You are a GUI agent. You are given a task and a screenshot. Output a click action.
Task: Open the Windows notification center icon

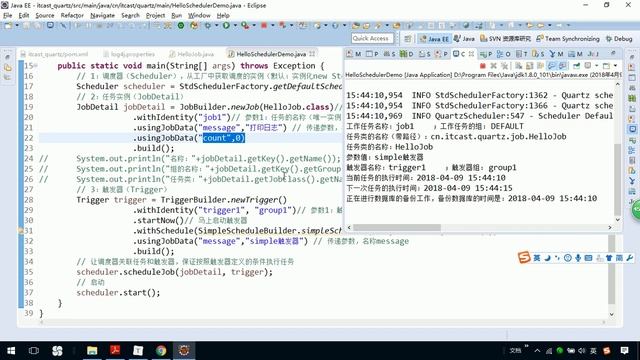pos(624,351)
